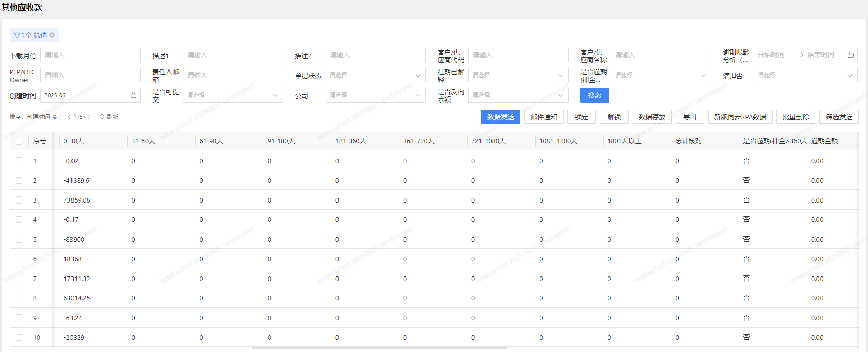Image resolution: width=868 pixels, height=352 pixels.
Task: Open calendar icon in 创建时间 field
Action: click(x=133, y=95)
